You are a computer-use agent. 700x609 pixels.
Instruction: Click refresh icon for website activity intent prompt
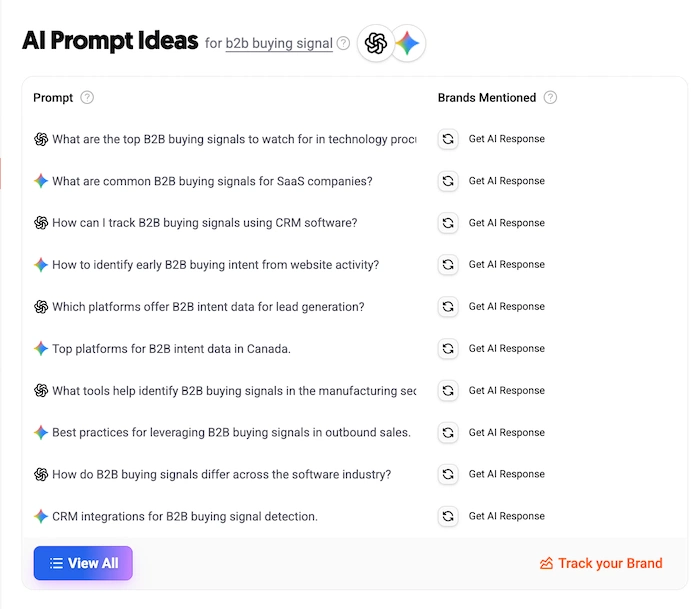[448, 265]
